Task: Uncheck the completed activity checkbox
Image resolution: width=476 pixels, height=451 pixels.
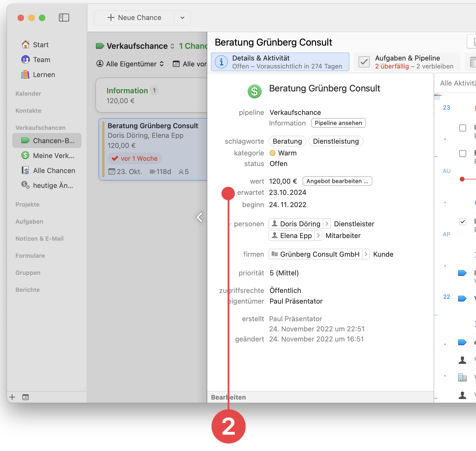Action: 463,222
